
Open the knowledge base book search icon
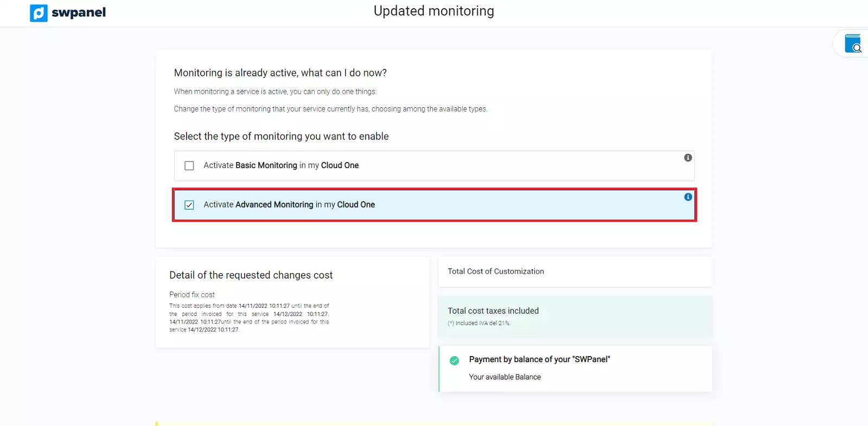coord(853,44)
